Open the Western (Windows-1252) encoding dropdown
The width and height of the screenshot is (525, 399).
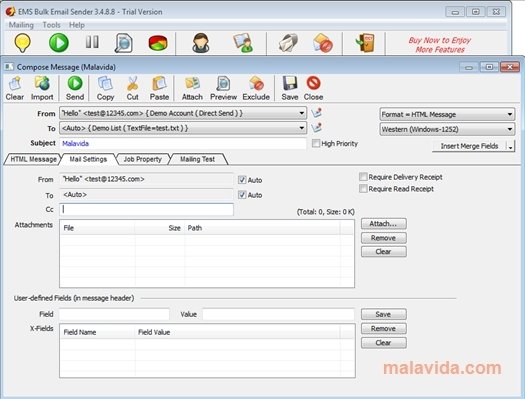(447, 129)
